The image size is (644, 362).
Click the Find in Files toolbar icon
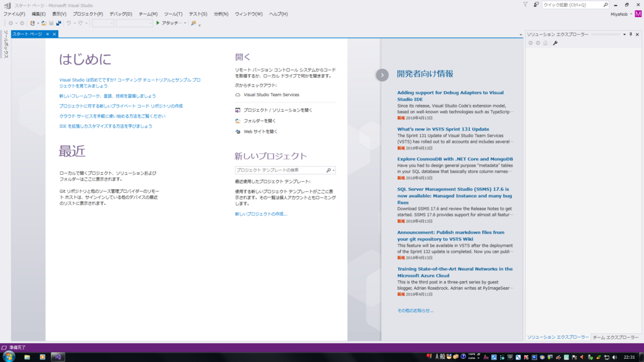point(194,23)
